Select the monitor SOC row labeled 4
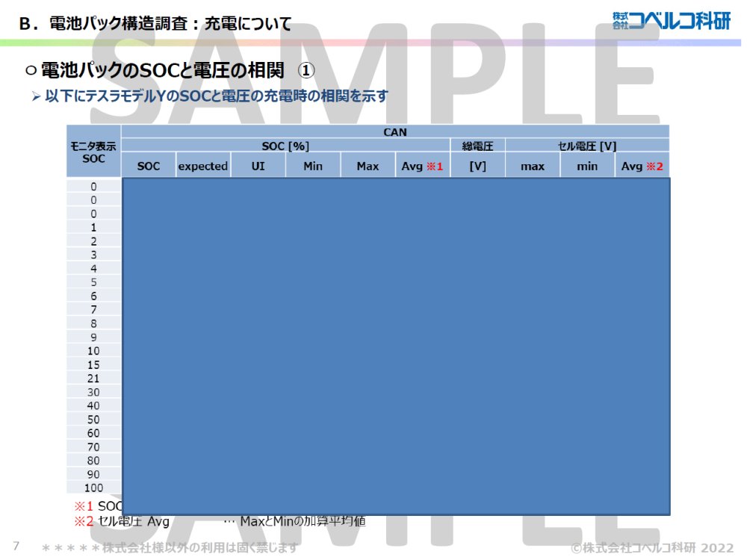Screen dimensions: 747x560 click(x=94, y=269)
